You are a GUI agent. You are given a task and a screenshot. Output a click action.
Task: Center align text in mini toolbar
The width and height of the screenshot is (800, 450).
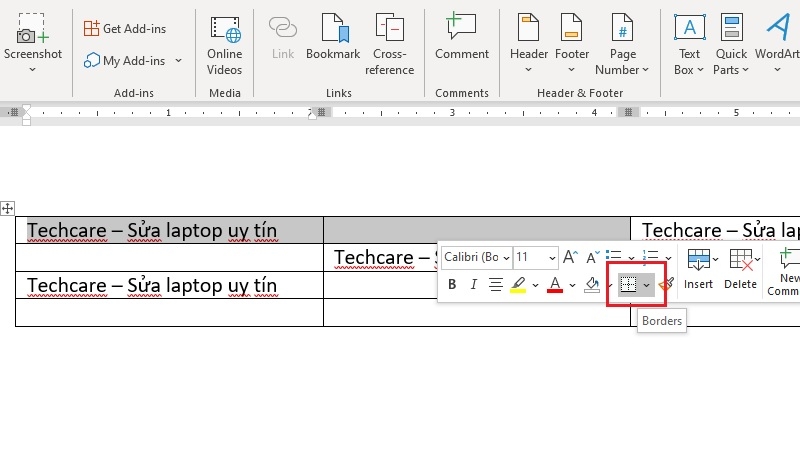(x=495, y=284)
